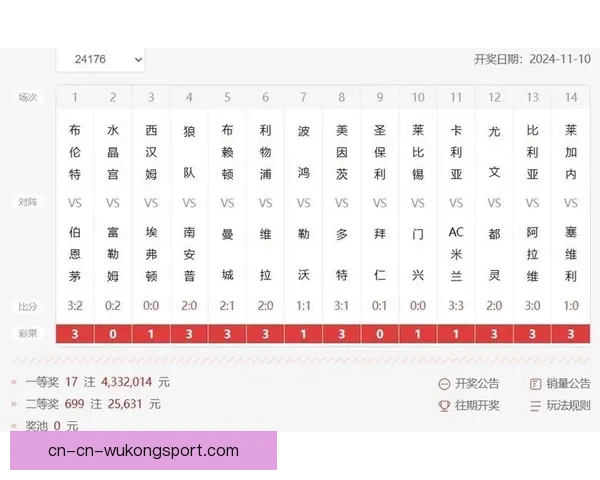View past draws via 往期开奖 text

point(477,405)
